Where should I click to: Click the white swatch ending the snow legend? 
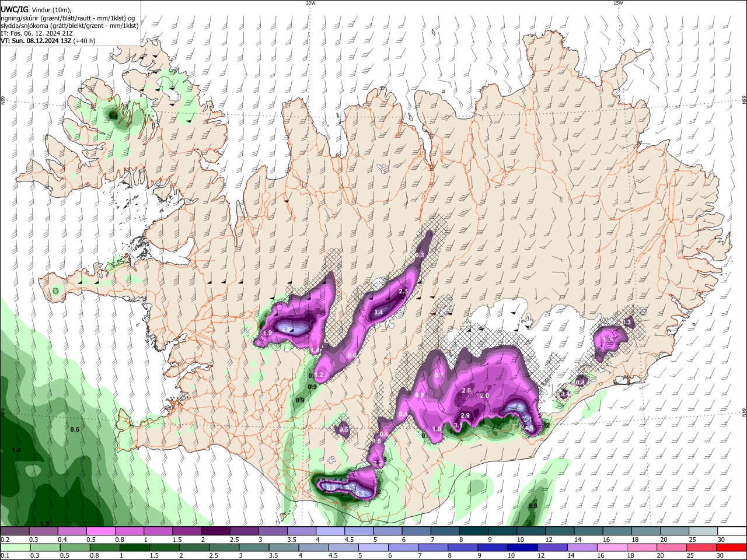(732, 531)
